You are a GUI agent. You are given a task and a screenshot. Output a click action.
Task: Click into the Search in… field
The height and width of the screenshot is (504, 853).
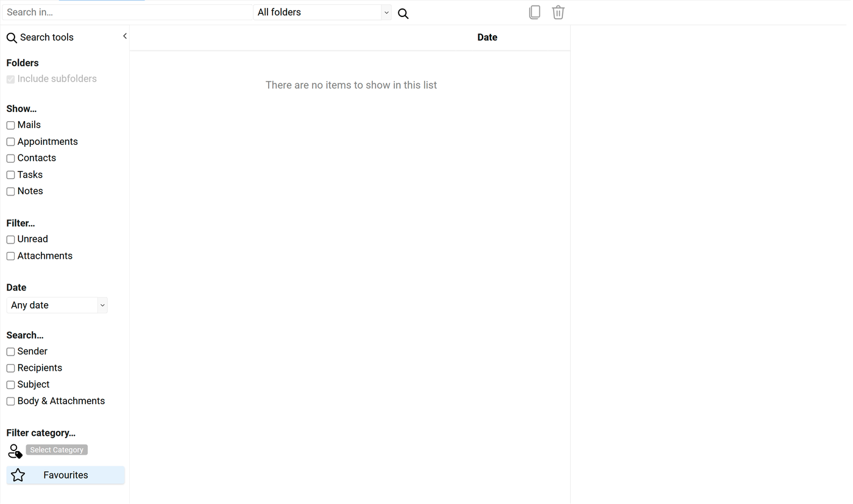point(127,12)
